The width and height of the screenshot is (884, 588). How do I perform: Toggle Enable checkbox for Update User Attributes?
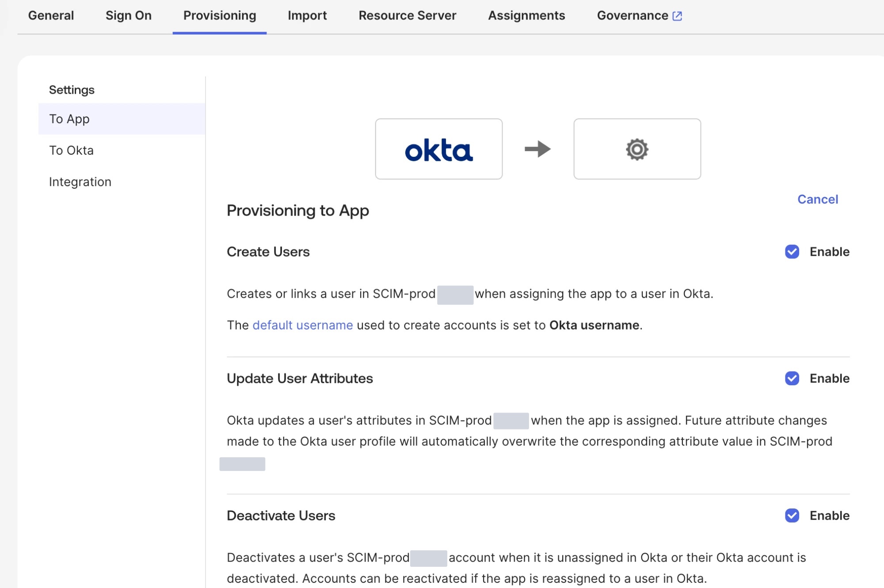coord(792,378)
